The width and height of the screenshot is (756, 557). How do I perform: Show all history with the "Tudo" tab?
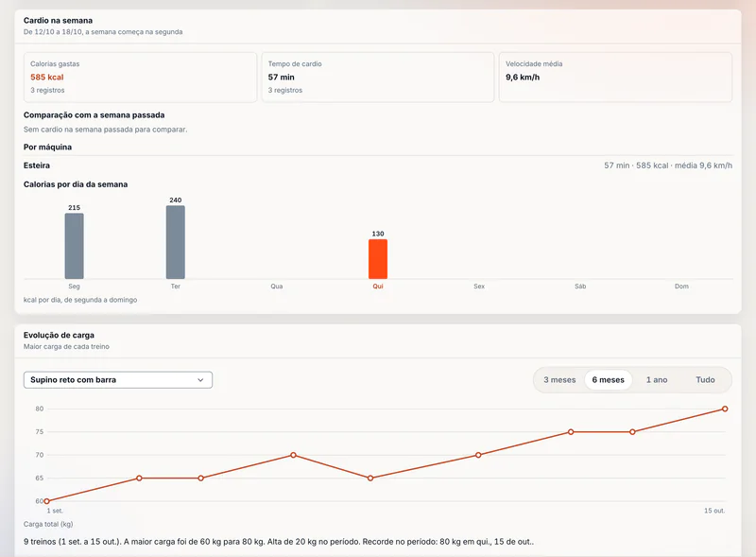tap(705, 380)
